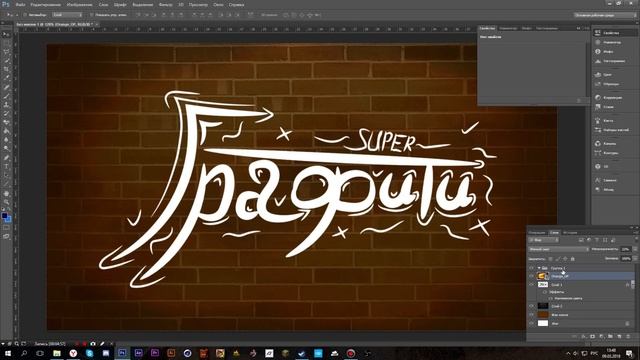640x360 pixels.
Task: Open the Образцы collapsed panel button
Action: tap(608, 84)
